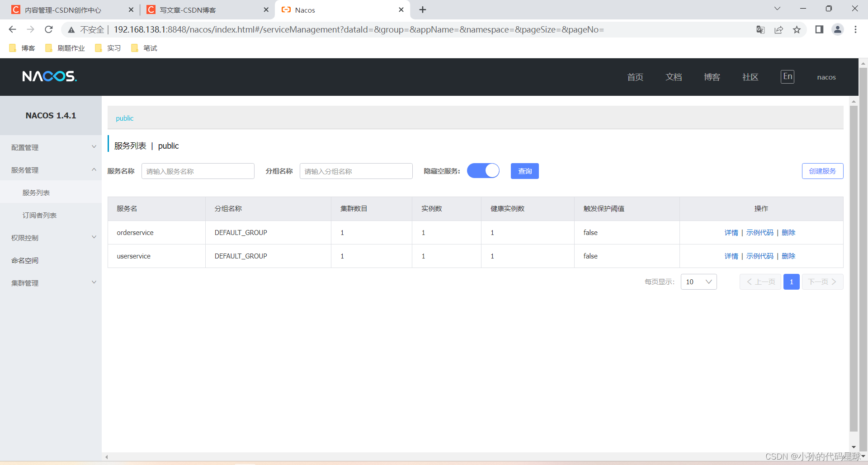868x465 pixels.
Task: Click the 创建服务 button
Action: pos(822,171)
